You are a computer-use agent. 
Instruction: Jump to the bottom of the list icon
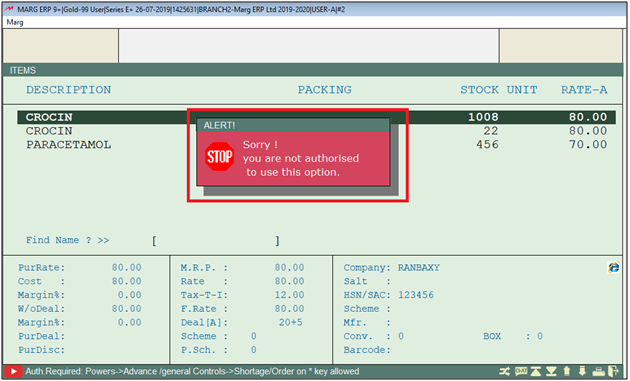point(551,371)
